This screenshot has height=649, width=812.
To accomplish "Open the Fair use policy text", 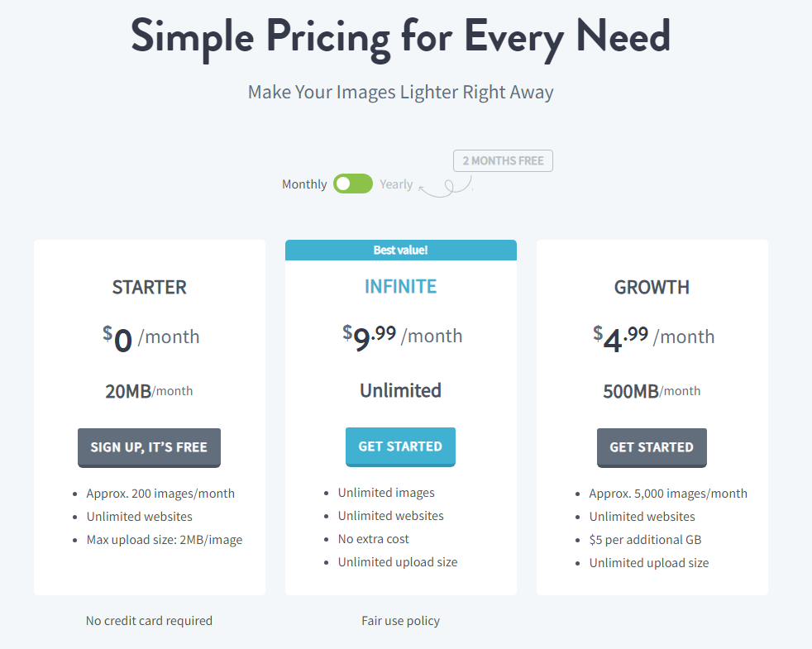I will pyautogui.click(x=400, y=621).
